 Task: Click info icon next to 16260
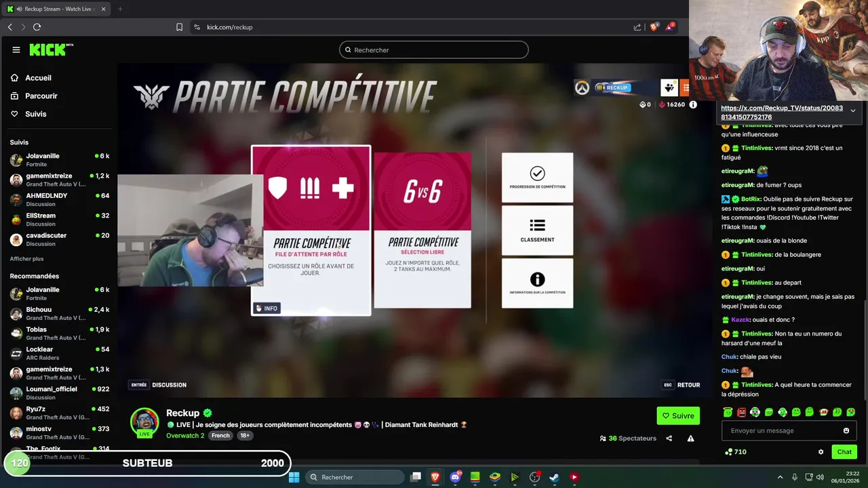tap(693, 104)
